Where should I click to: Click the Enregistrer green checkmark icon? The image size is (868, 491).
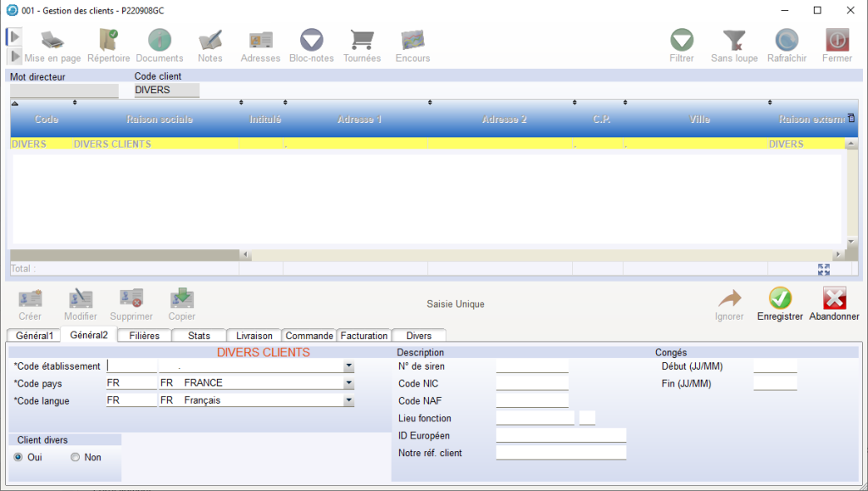click(780, 299)
